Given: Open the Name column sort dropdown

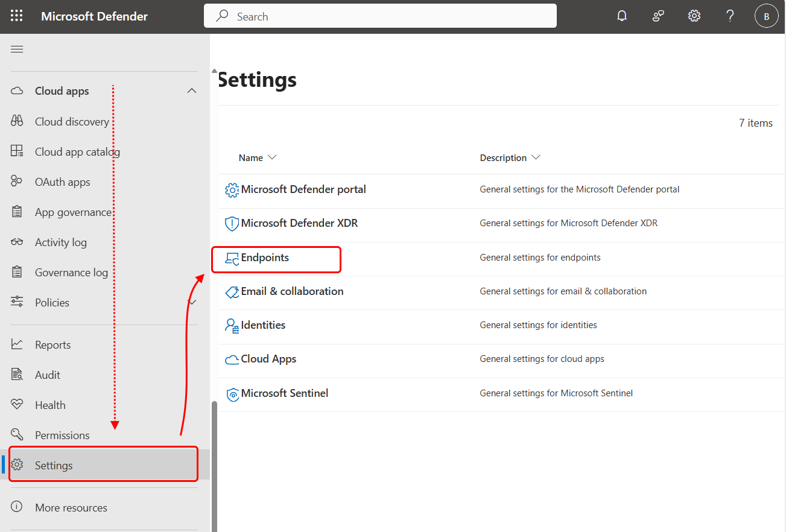Looking at the screenshot, I should [273, 157].
